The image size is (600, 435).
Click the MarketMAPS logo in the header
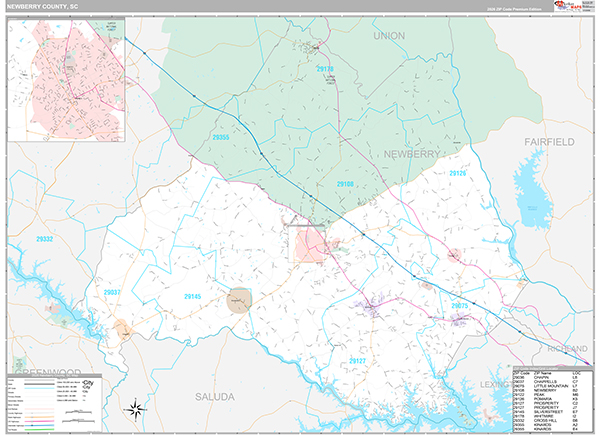(568, 6)
